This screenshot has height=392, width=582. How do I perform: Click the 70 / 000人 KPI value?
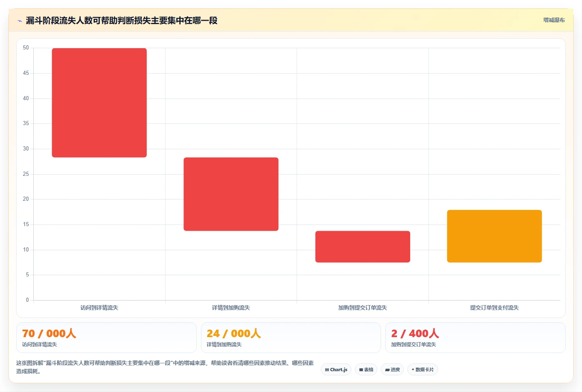click(x=49, y=333)
